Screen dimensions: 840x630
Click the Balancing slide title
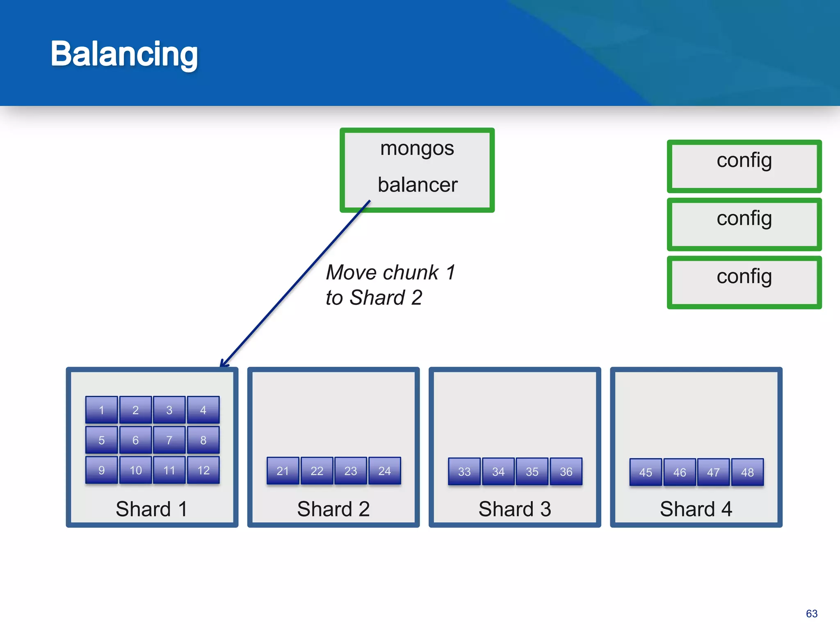click(x=124, y=54)
